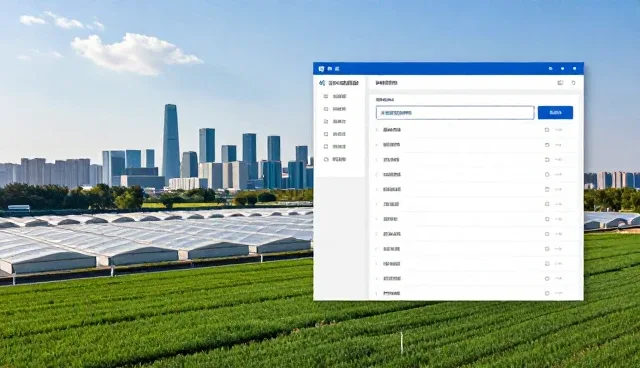Click the copy icon at the header's far right
This screenshot has height=368, width=640.
573,83
